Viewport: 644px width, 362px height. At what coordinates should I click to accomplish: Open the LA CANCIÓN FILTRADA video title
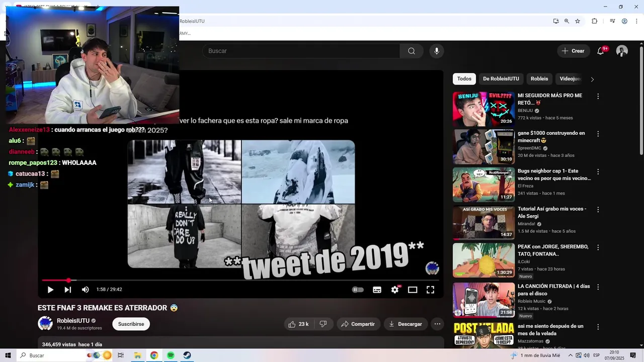(554, 290)
